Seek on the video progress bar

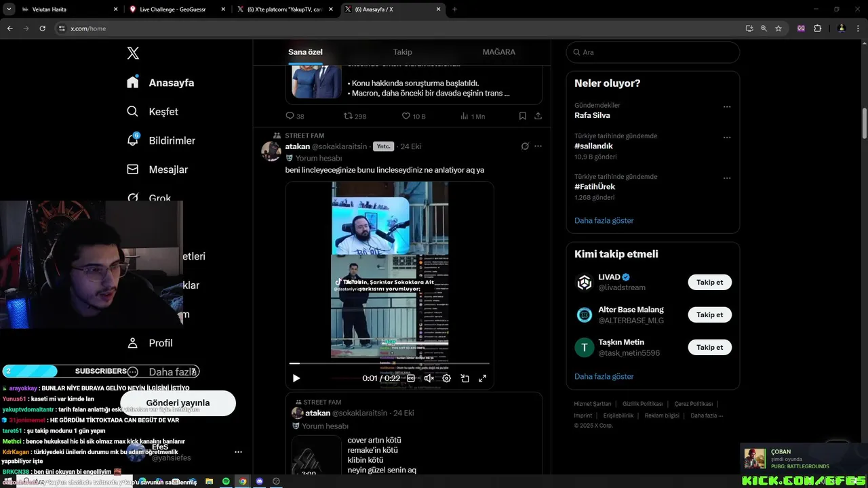389,363
